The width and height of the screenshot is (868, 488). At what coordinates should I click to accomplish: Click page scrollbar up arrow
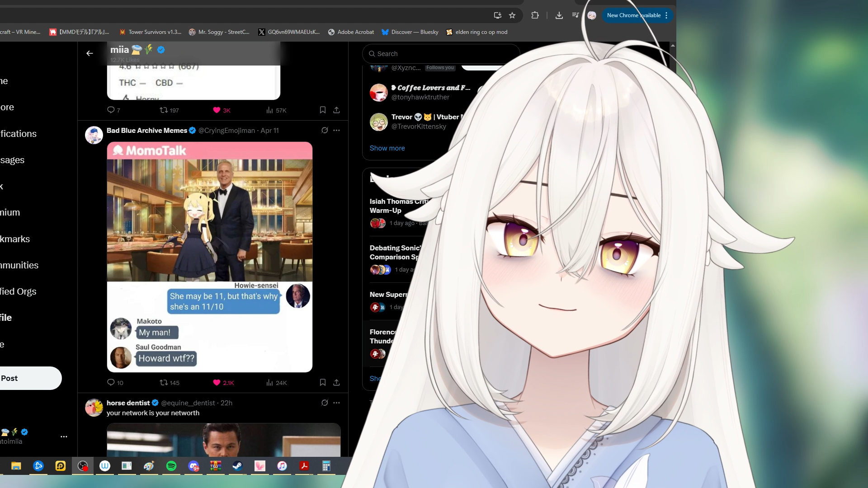pos(673,46)
